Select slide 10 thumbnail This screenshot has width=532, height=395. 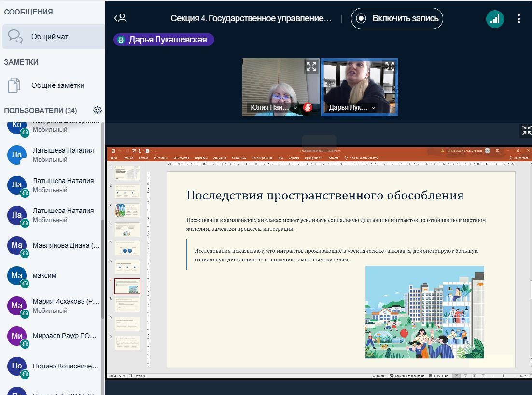[x=127, y=343]
